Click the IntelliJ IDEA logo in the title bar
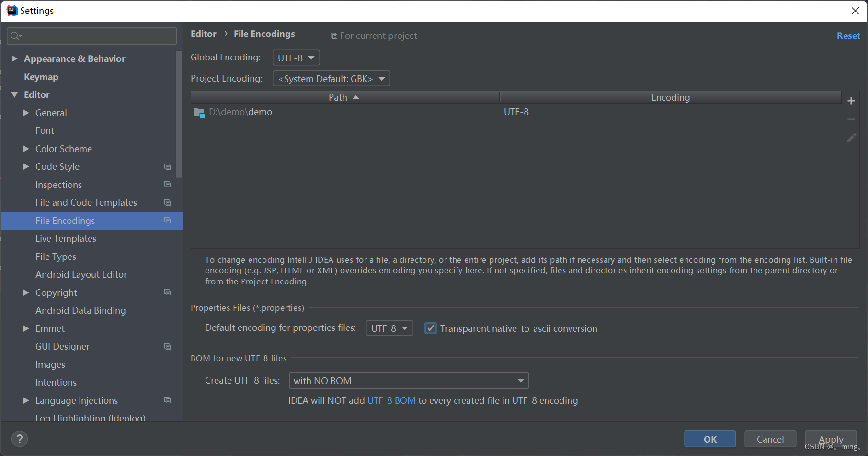 12,11
